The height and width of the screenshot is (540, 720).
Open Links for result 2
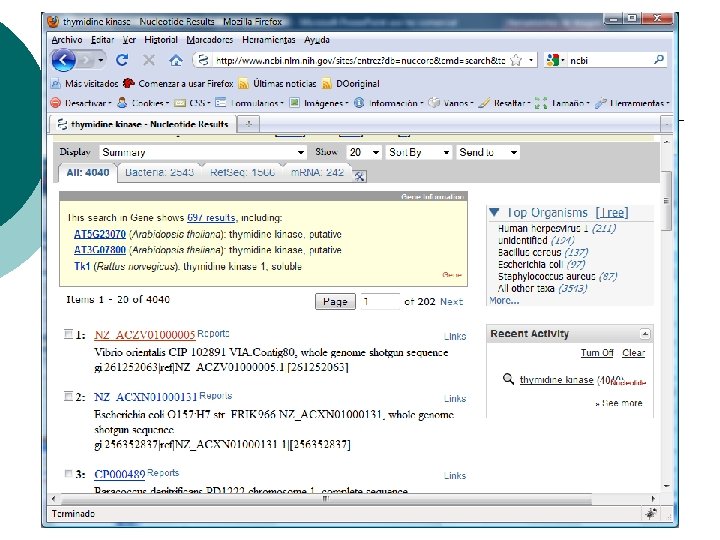[455, 399]
